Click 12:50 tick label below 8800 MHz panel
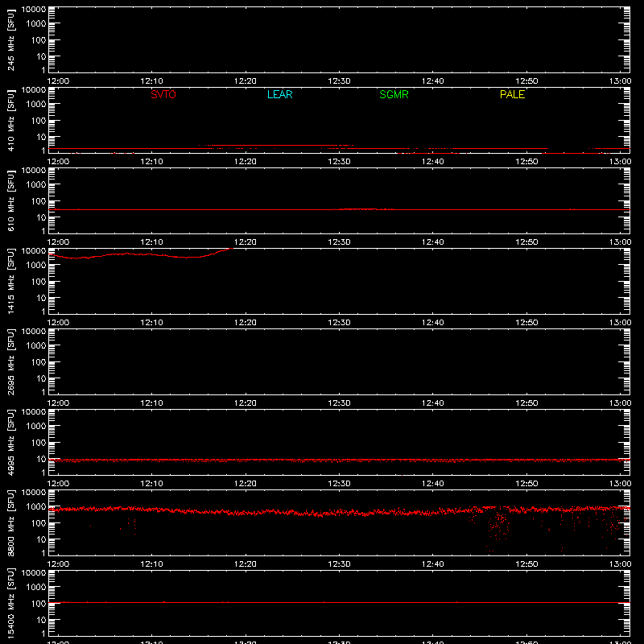Screen dimensions: 644x644 pos(526,564)
